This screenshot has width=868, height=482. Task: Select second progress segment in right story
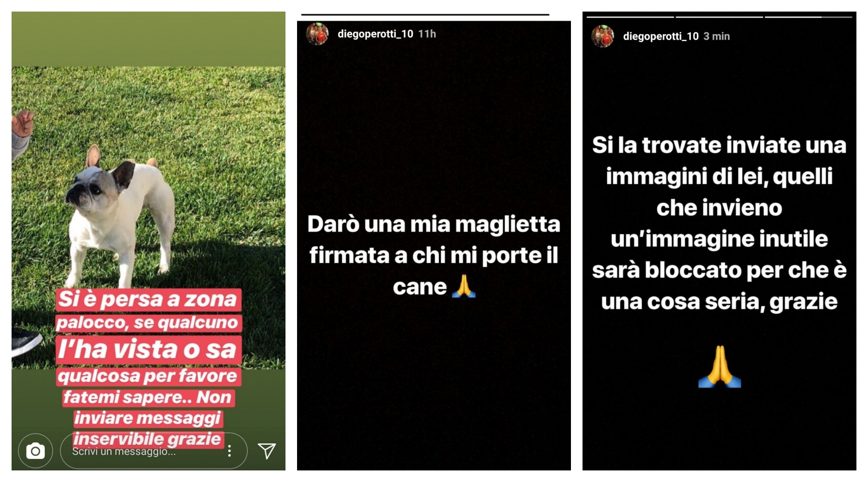[719, 17]
